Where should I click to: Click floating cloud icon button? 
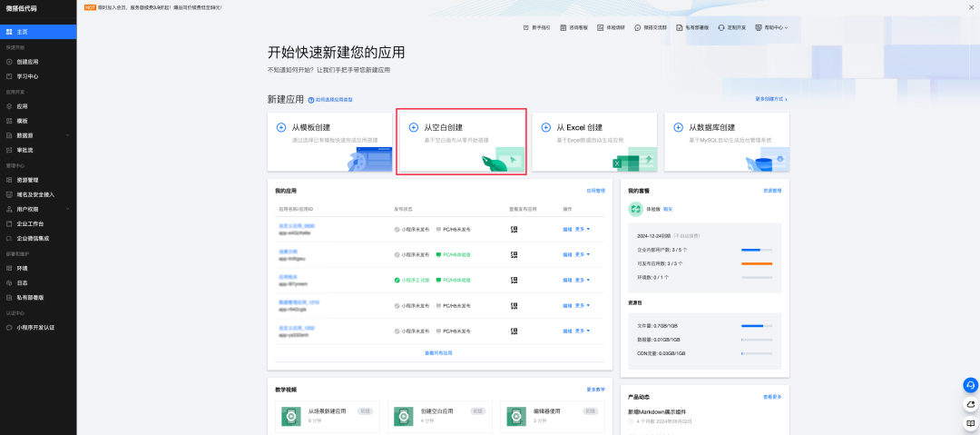(x=970, y=404)
